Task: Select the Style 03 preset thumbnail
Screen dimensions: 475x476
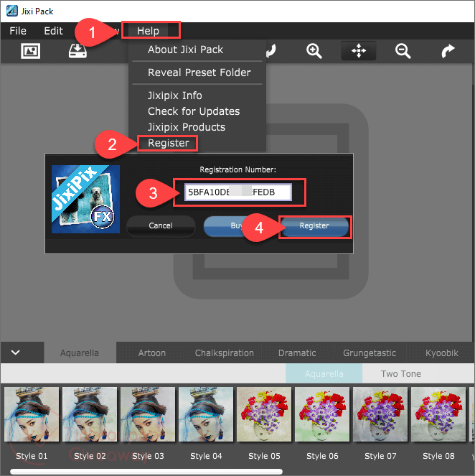Action: (148, 414)
